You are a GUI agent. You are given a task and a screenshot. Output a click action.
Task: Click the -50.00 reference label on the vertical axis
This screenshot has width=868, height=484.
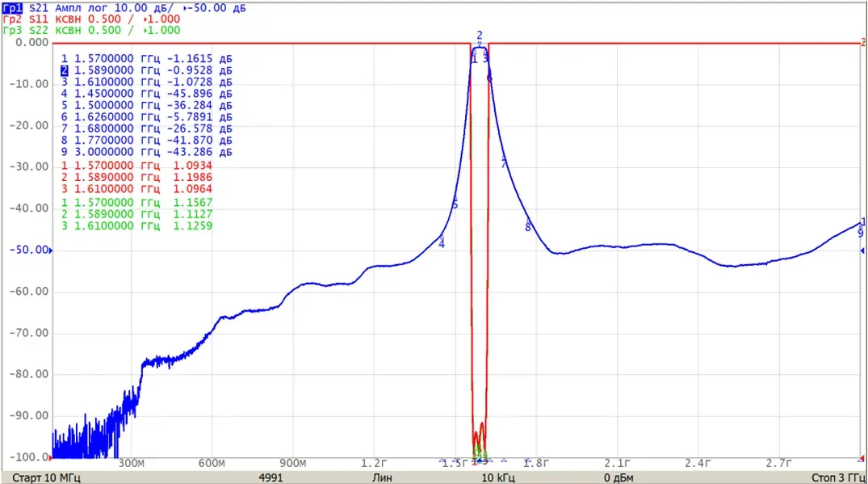point(29,250)
